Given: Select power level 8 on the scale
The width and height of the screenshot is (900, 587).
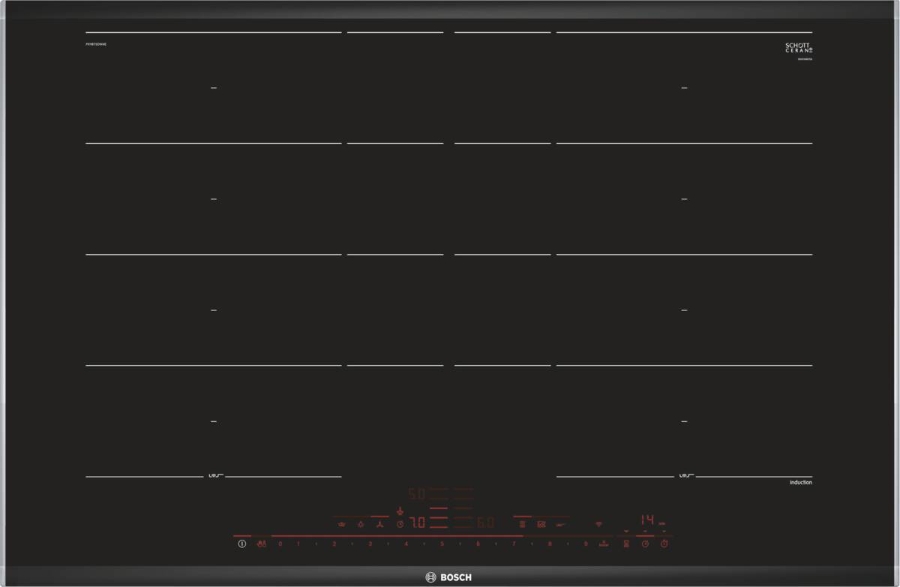Looking at the screenshot, I should click(550, 544).
